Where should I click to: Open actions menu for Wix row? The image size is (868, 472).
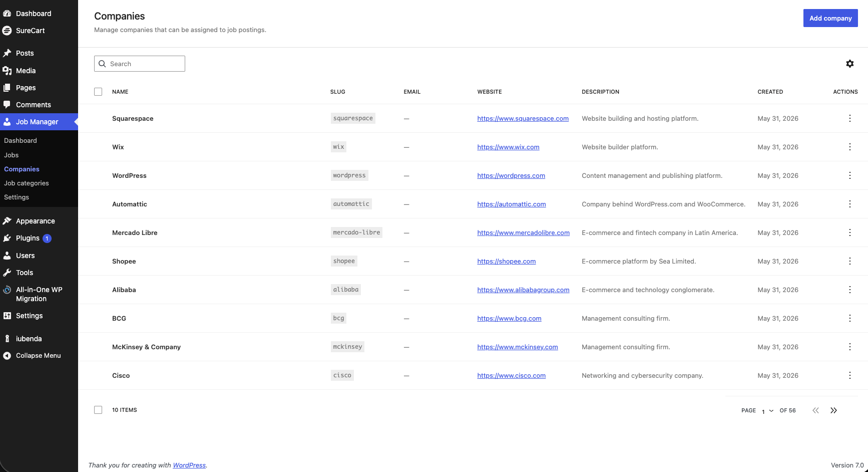tap(849, 147)
